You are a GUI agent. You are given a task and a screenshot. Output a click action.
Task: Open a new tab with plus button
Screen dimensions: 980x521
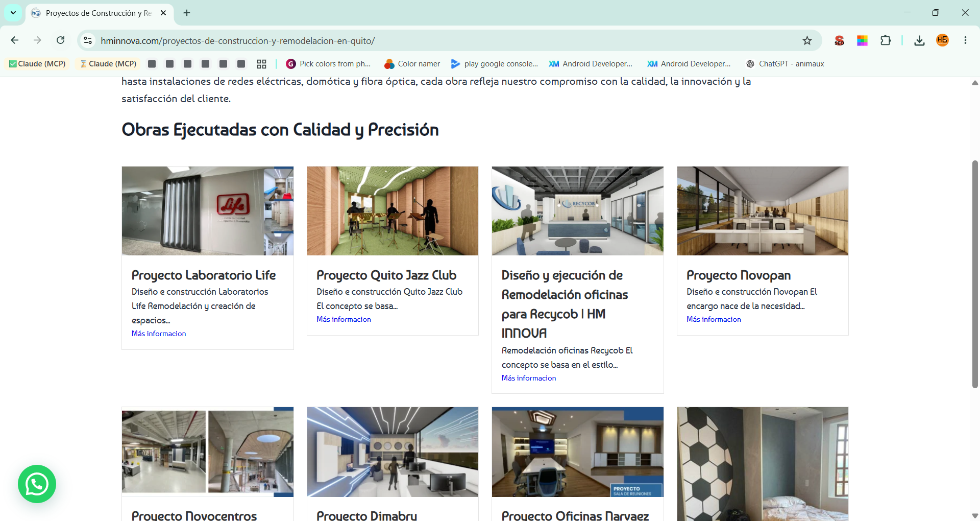(187, 13)
